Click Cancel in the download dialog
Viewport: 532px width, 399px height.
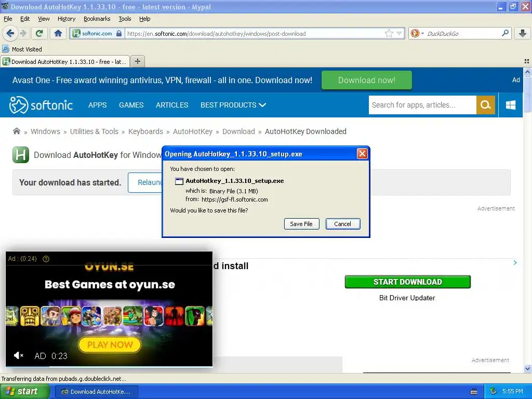click(x=343, y=224)
